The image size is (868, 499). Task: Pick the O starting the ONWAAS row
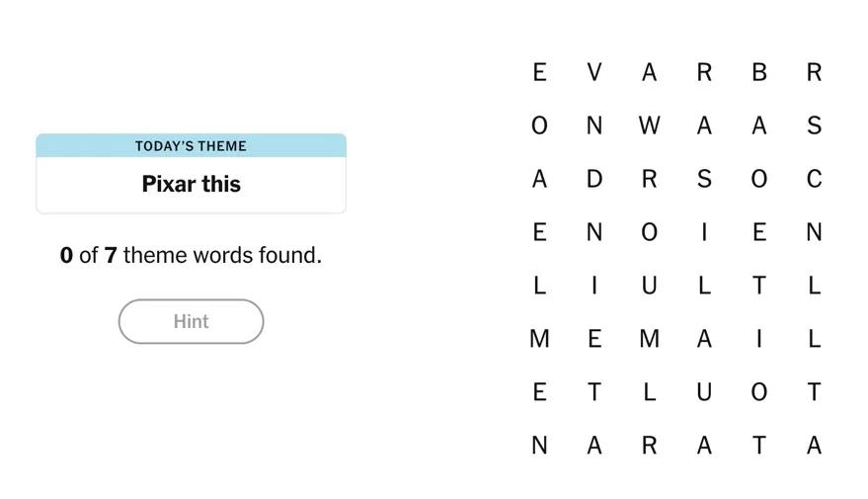[x=539, y=125]
